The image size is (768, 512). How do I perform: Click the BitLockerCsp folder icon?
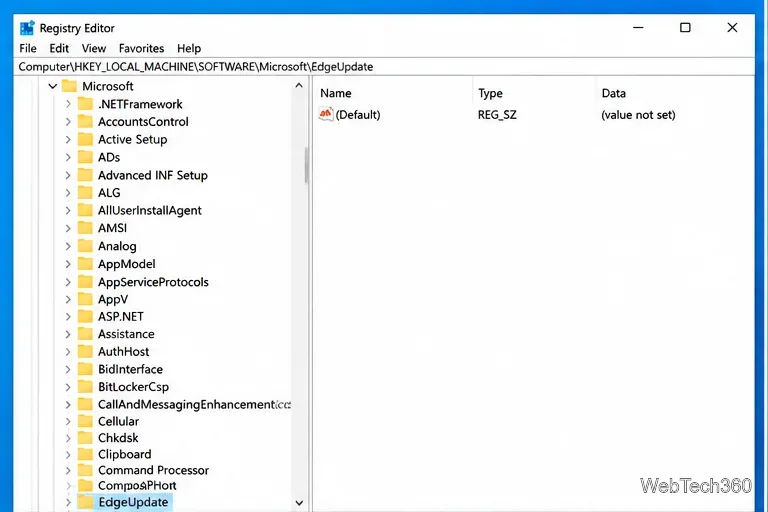coord(85,387)
